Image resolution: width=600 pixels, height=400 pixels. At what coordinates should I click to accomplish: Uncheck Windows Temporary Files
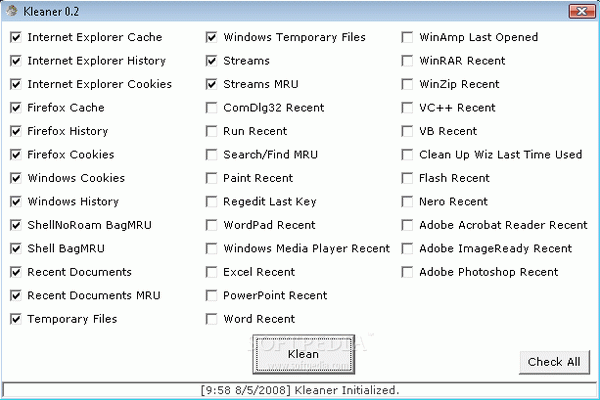pyautogui.click(x=212, y=38)
